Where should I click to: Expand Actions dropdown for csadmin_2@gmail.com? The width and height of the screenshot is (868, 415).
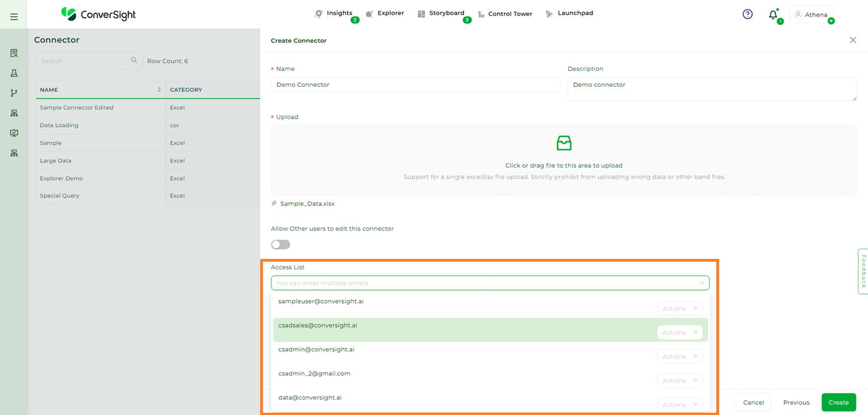679,381
